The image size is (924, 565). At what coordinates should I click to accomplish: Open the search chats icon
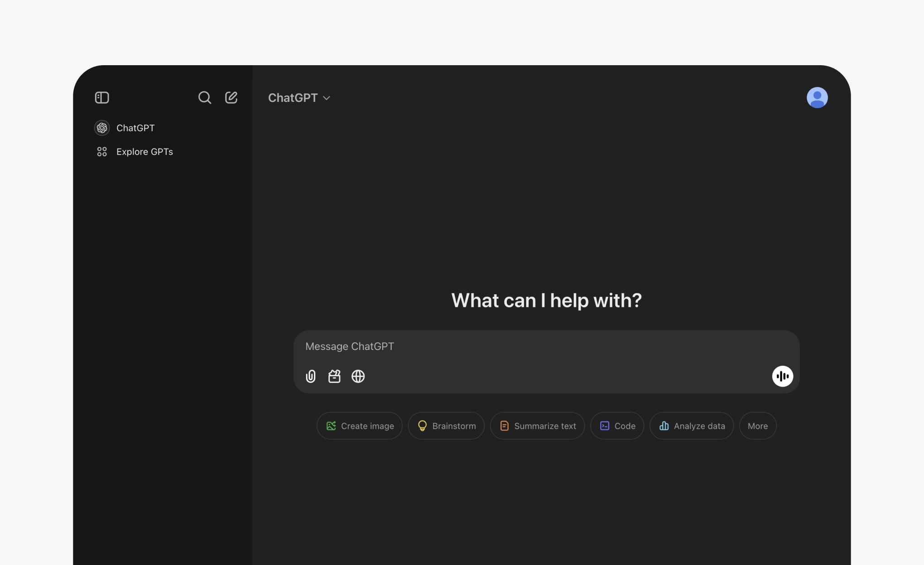[204, 97]
